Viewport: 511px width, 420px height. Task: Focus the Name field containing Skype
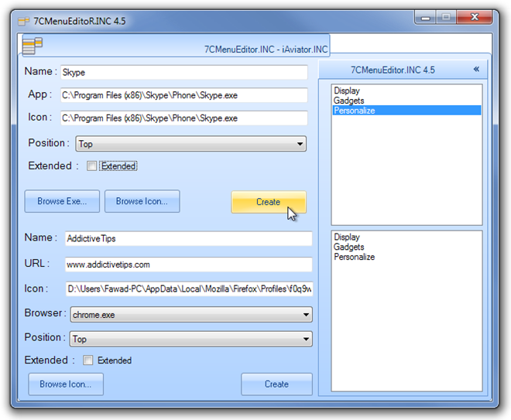click(x=184, y=72)
